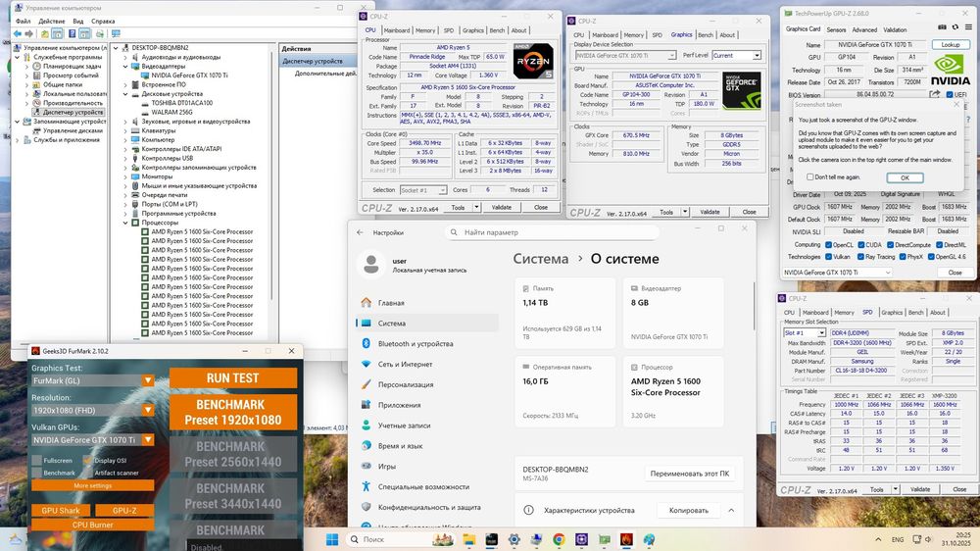
Task: Open the Perf Level dropdown in CPU-Z Graphics window
Action: click(x=737, y=56)
